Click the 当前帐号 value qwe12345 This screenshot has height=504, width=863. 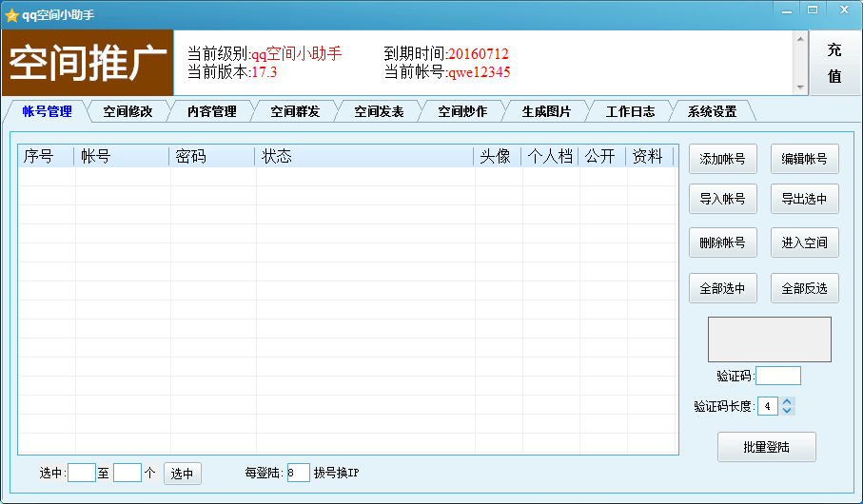click(x=479, y=72)
